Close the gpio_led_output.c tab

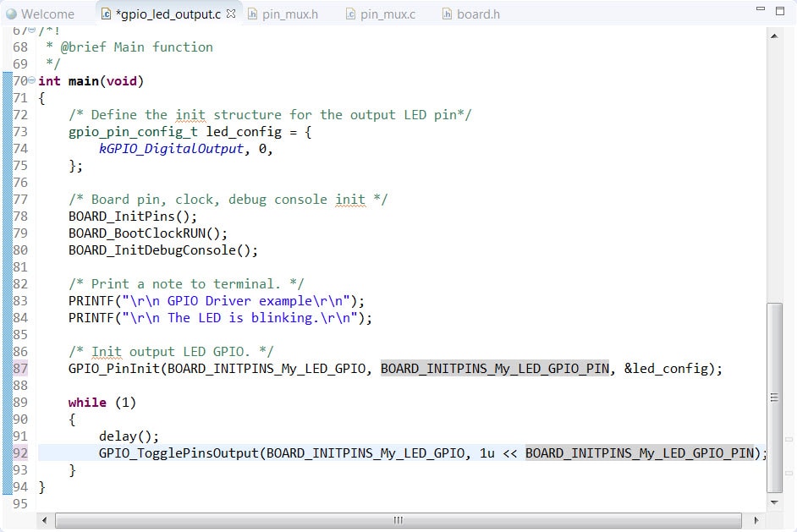pos(231,14)
